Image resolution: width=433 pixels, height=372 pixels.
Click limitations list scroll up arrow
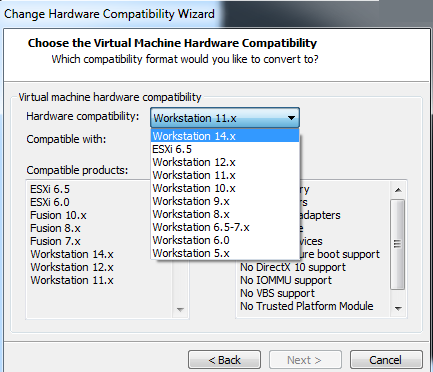click(x=398, y=190)
